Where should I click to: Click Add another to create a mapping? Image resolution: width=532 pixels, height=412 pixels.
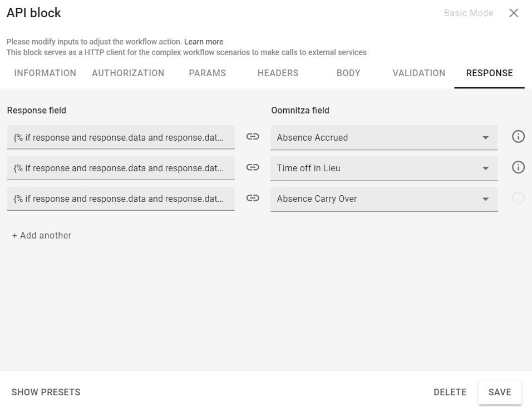41,235
